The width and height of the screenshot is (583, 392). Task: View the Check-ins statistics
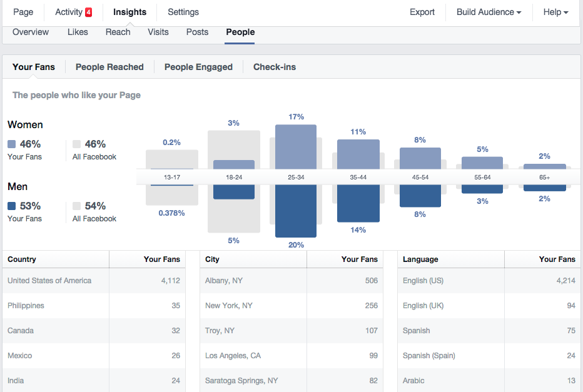click(274, 66)
